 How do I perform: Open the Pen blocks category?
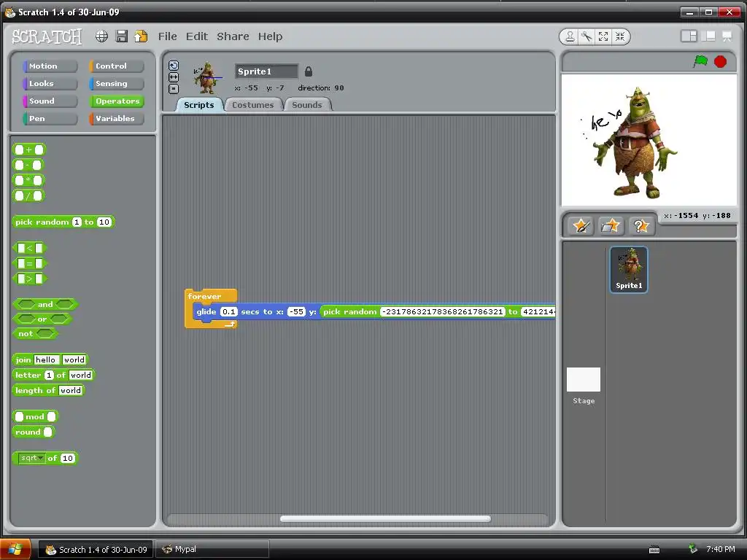point(50,119)
